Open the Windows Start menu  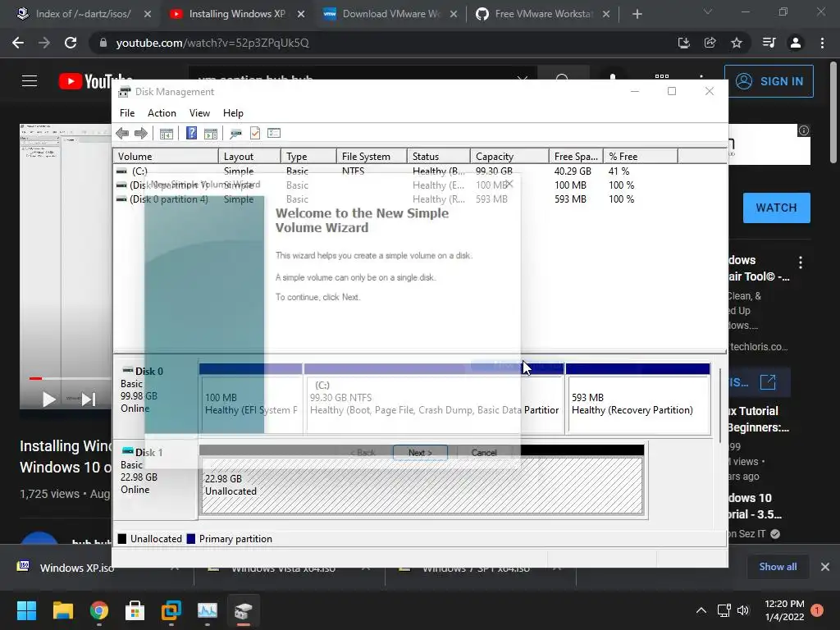pos(26,610)
